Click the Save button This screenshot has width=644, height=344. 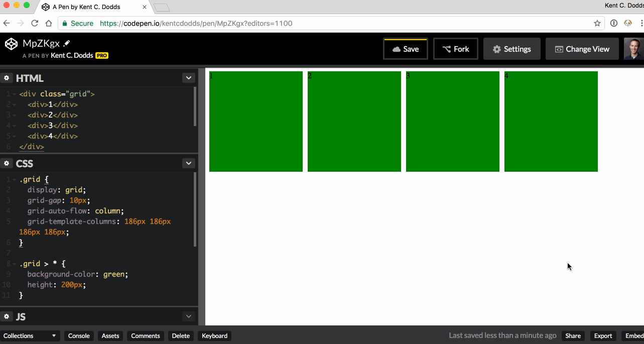[x=406, y=49]
